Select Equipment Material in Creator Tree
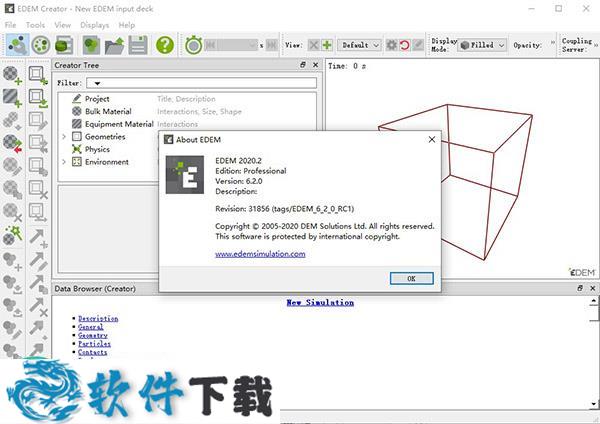600x424 pixels. pyautogui.click(x=119, y=124)
